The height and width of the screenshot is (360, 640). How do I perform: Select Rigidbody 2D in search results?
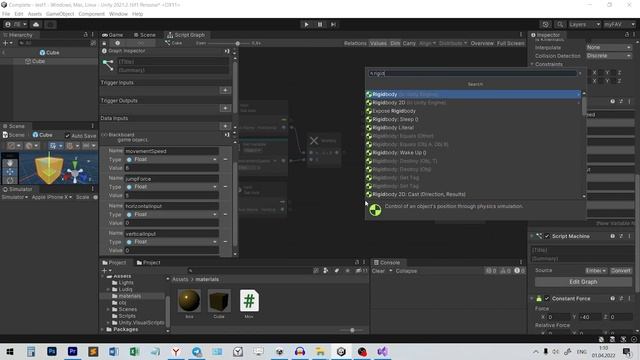coord(473,103)
